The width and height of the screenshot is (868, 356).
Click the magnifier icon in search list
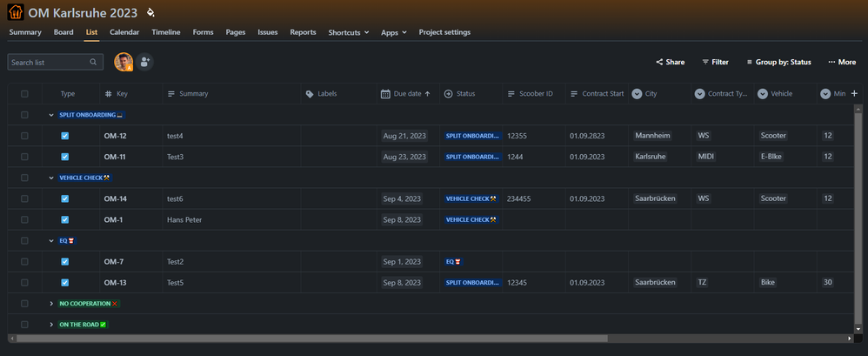[x=94, y=62]
